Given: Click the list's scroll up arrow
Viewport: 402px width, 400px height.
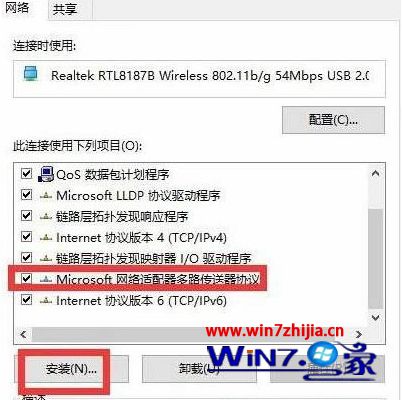Looking at the screenshot, I should coord(376,173).
